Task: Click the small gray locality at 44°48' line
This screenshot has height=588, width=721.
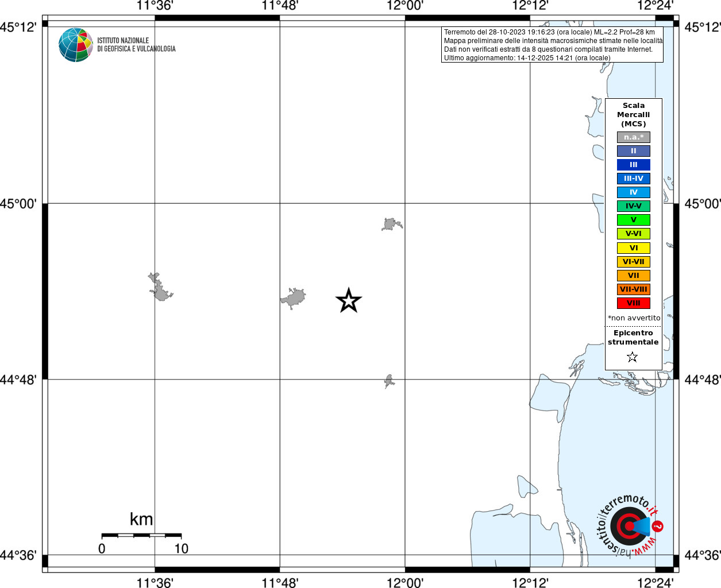Action: tap(390, 381)
